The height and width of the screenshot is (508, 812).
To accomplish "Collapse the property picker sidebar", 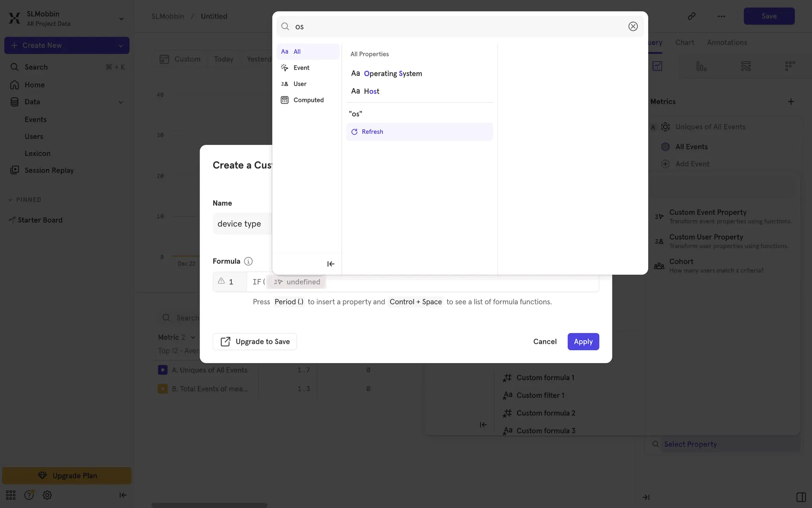I will click(331, 264).
